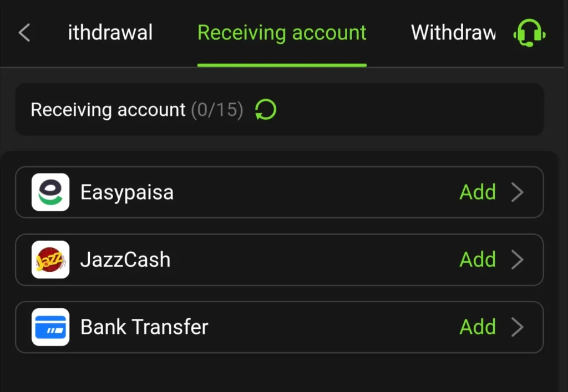Select the Easypaisa label text
This screenshot has height=392, width=568.
(x=127, y=193)
